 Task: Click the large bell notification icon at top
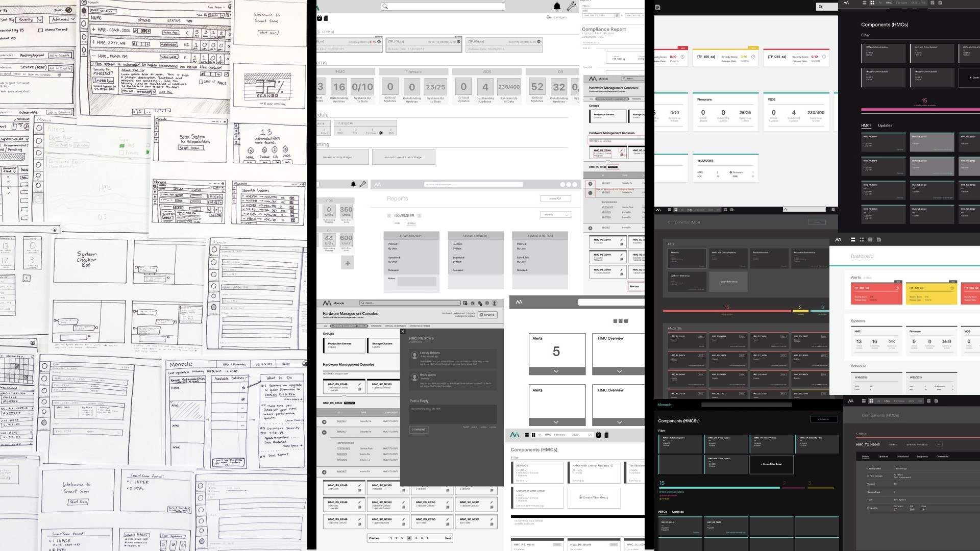(x=557, y=6)
